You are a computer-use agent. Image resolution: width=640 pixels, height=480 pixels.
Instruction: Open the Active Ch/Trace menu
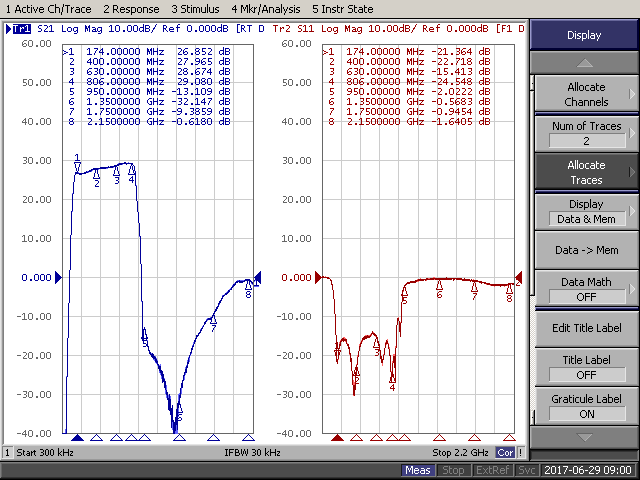coord(49,9)
